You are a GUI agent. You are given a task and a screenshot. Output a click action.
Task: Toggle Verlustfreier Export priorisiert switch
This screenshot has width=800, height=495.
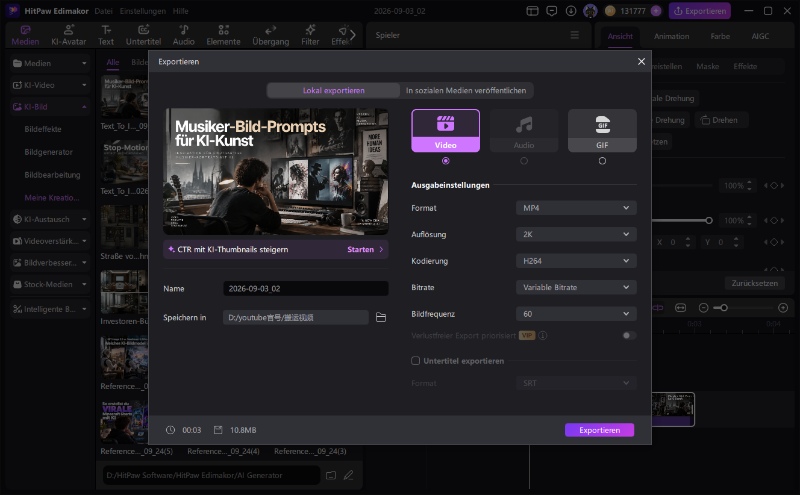(x=629, y=335)
